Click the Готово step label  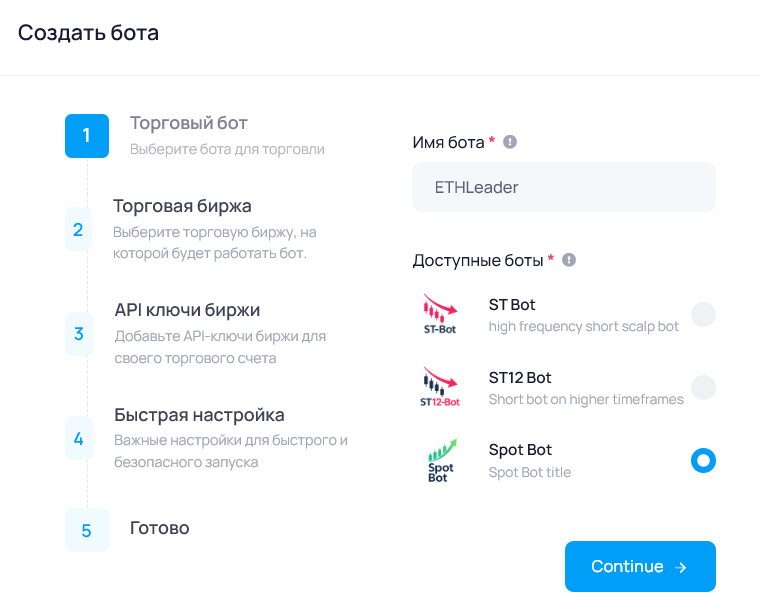point(160,528)
